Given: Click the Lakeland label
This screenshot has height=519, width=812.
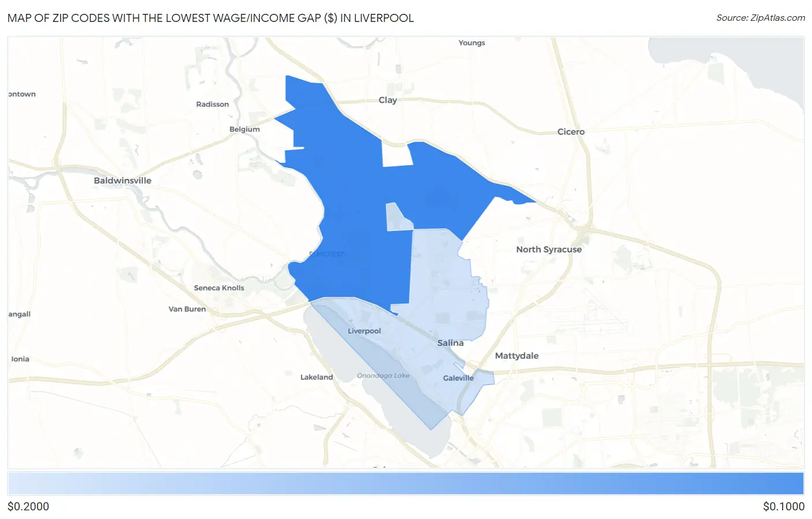Looking at the screenshot, I should click(316, 377).
